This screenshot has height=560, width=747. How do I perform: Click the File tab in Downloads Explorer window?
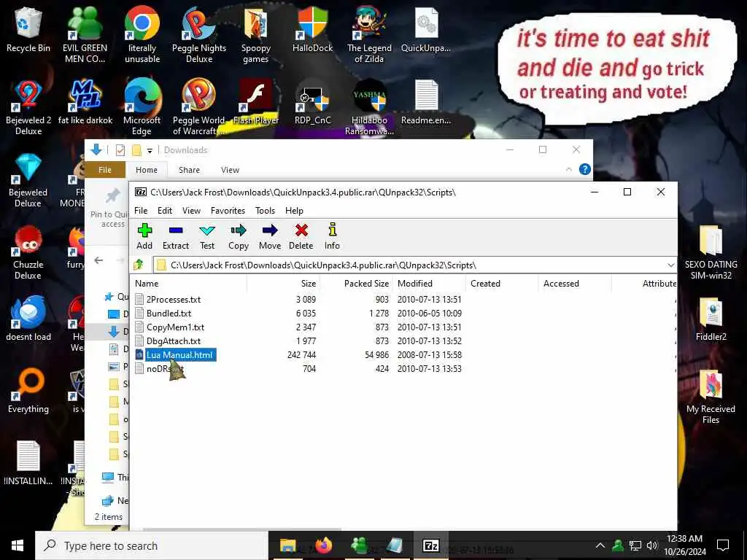pyautogui.click(x=105, y=170)
